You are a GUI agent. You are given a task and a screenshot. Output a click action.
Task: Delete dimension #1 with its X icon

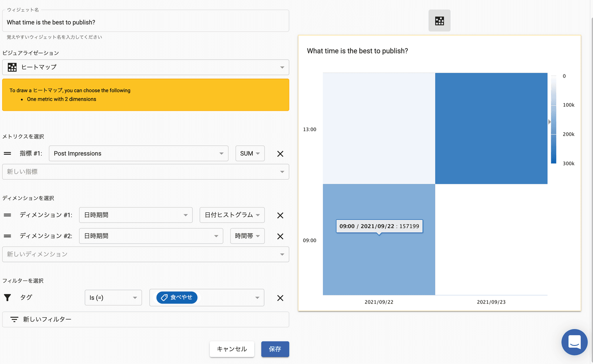pyautogui.click(x=280, y=215)
